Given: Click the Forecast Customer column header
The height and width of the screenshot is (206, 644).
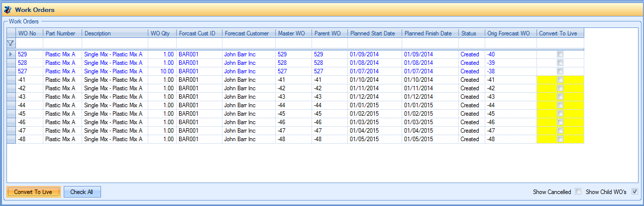Looking at the screenshot, I should point(248,33).
